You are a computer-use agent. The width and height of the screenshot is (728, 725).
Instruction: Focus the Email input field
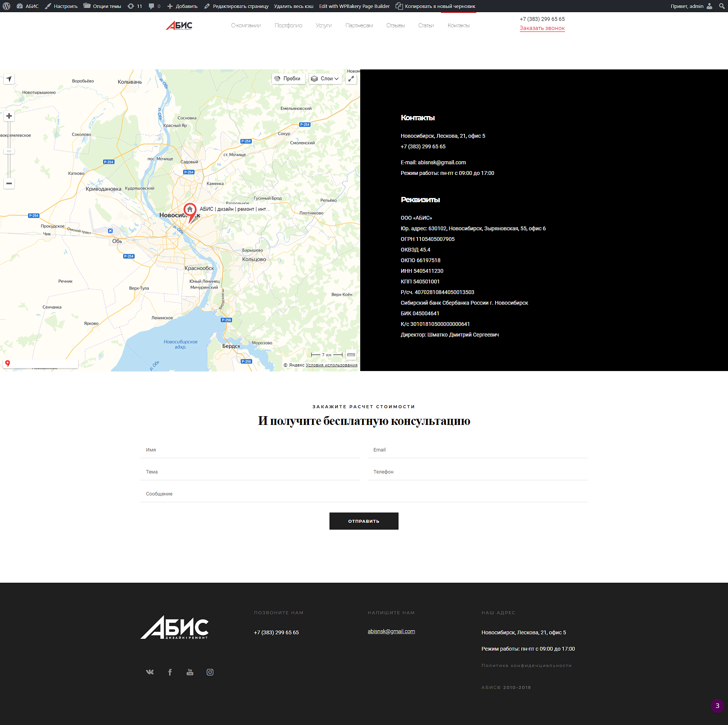tap(478, 450)
